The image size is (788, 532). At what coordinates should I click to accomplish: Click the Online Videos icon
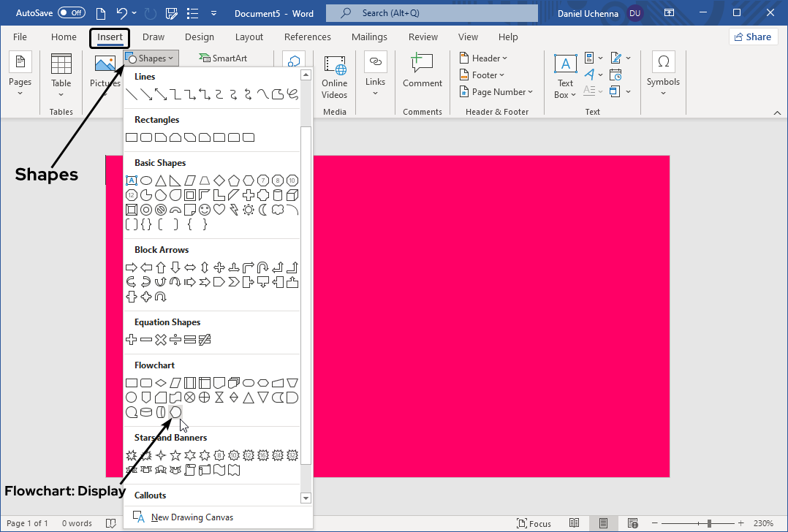pos(335,77)
